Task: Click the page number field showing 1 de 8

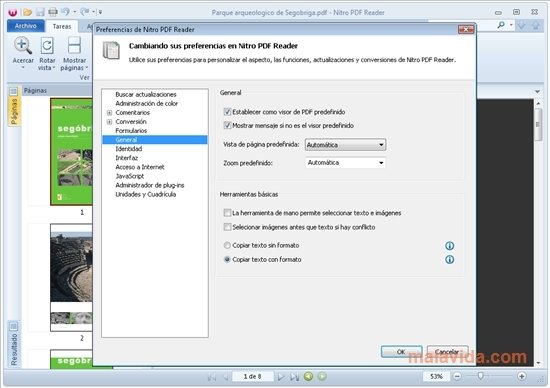Action: pyautogui.click(x=253, y=376)
